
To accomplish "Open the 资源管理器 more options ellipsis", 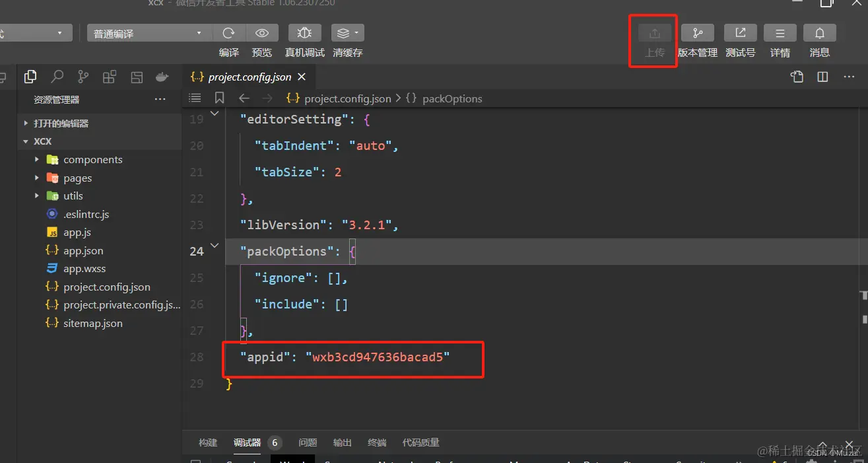I will [160, 100].
